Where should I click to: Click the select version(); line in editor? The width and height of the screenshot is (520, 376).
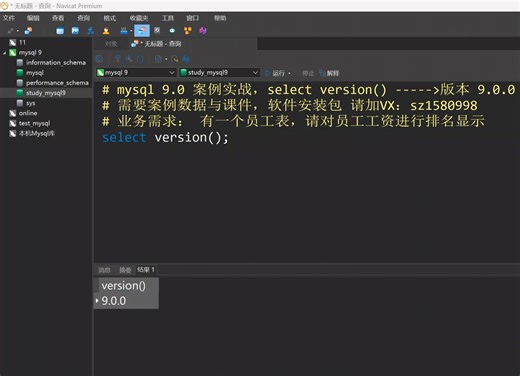165,138
